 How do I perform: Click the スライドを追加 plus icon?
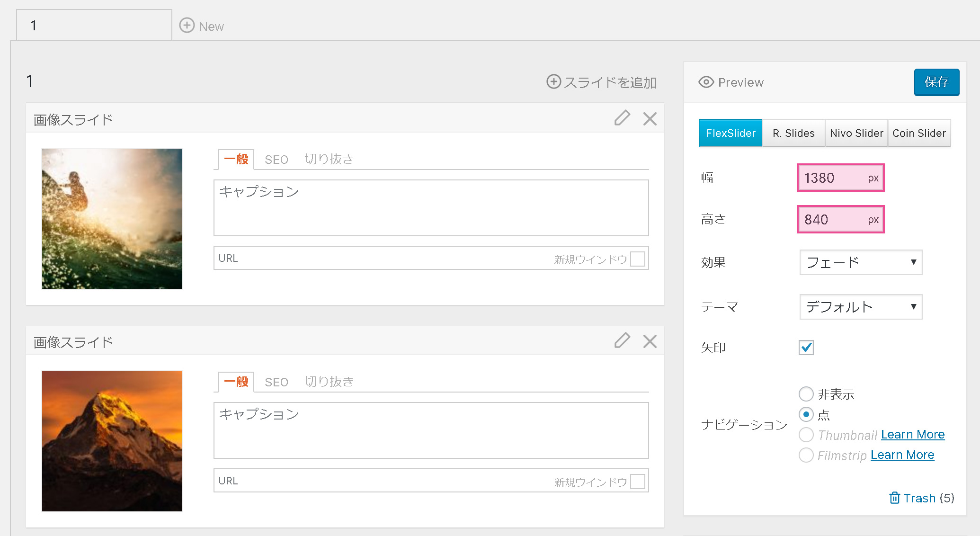tap(553, 81)
